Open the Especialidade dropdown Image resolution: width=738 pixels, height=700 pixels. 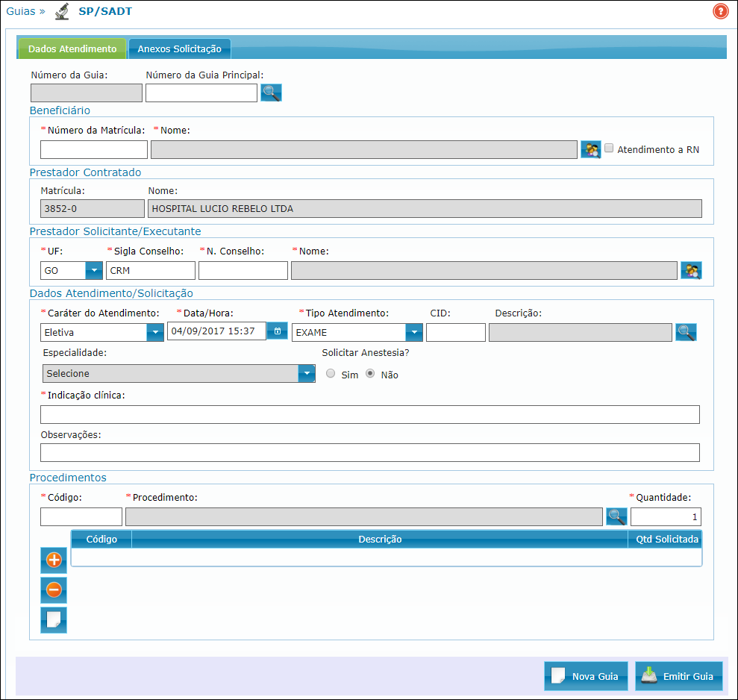(x=306, y=373)
